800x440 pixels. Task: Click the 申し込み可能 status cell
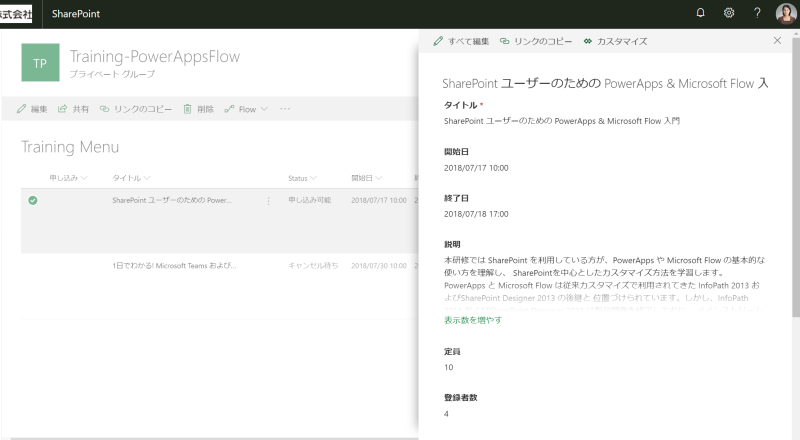[309, 200]
